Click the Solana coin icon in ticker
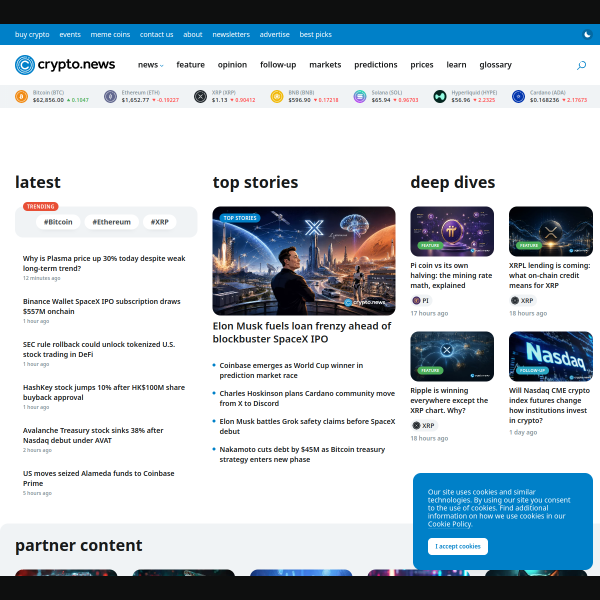The width and height of the screenshot is (600, 600). click(x=360, y=96)
